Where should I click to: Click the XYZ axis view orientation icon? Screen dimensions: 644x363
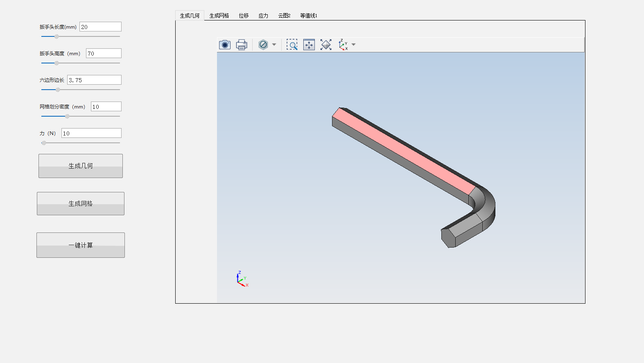(x=343, y=45)
